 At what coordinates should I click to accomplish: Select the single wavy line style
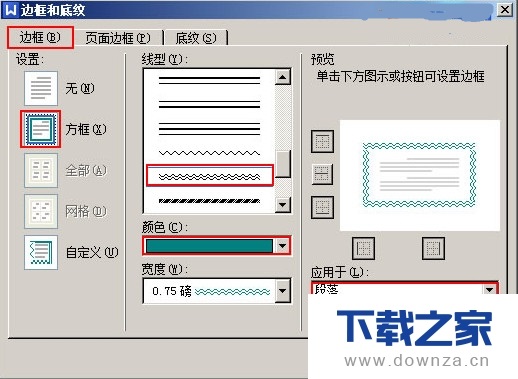210,153
